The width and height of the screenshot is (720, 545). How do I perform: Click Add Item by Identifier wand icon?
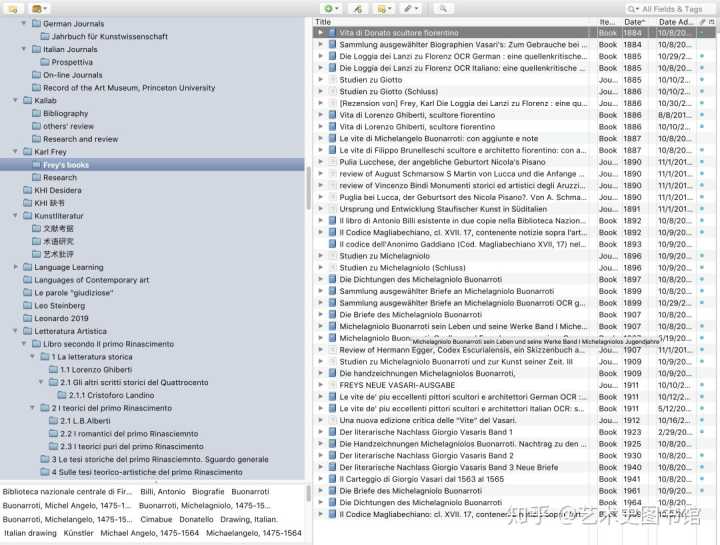tap(358, 9)
